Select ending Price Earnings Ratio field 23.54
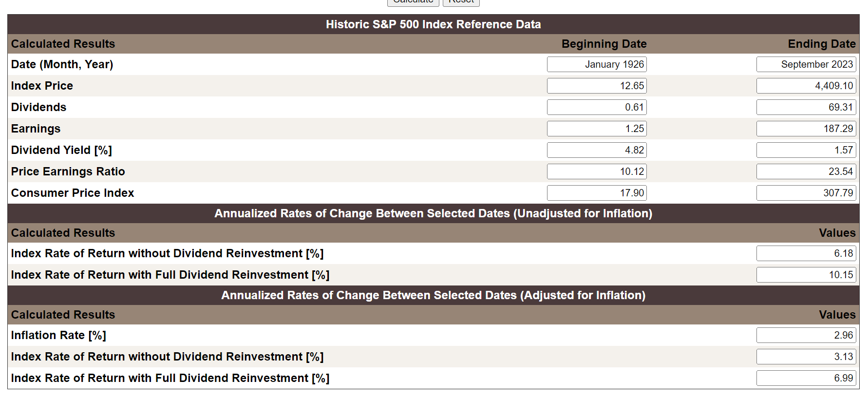Screen dimensions: 868x399 click(x=806, y=171)
